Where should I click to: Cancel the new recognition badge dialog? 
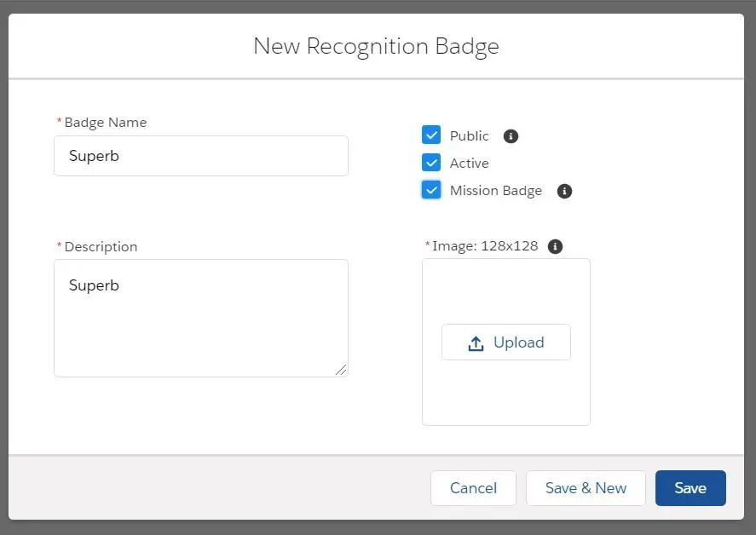click(473, 488)
